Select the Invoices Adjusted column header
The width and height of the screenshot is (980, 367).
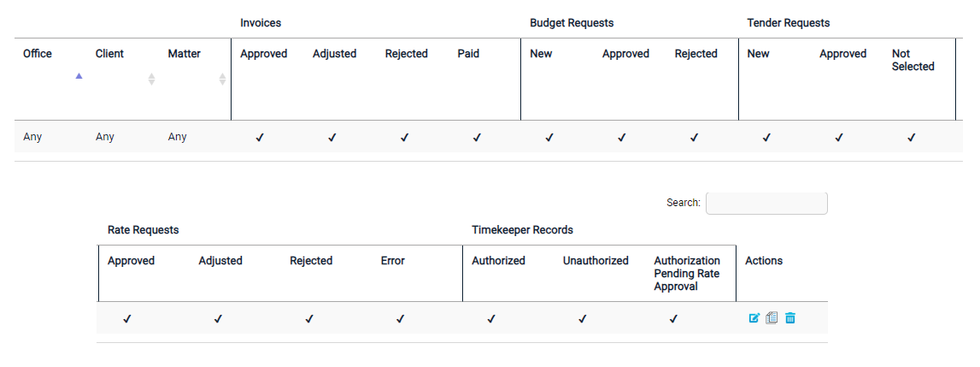(334, 54)
